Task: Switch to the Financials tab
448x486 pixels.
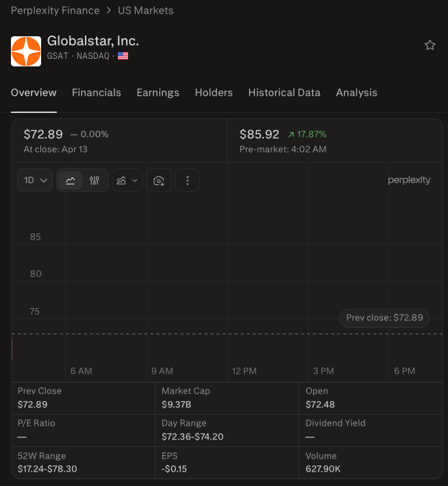Action: pos(97,92)
